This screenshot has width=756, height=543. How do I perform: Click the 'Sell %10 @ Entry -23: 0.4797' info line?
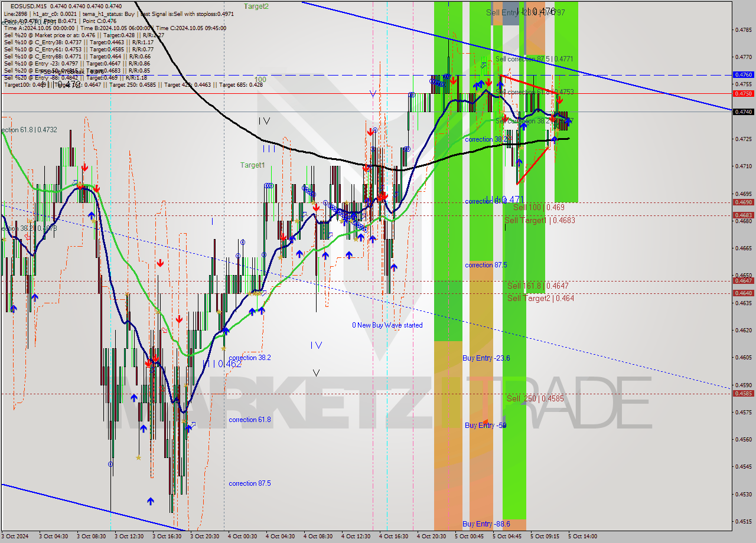[77, 63]
